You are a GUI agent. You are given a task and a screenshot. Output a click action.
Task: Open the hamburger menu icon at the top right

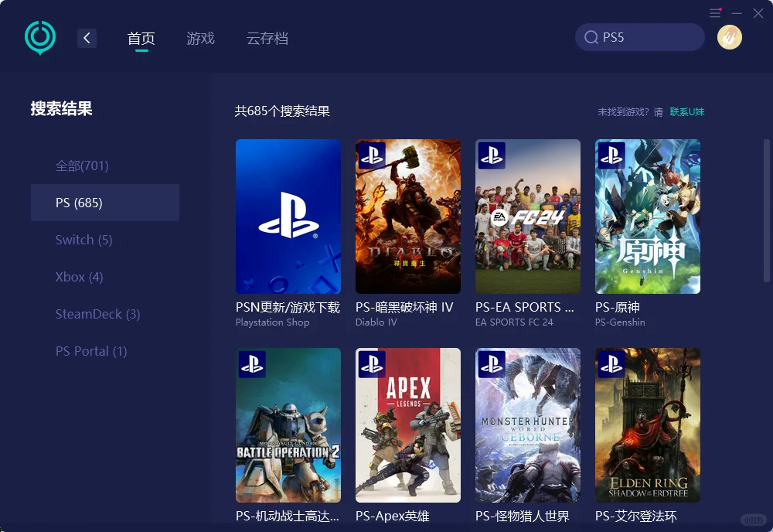715,13
